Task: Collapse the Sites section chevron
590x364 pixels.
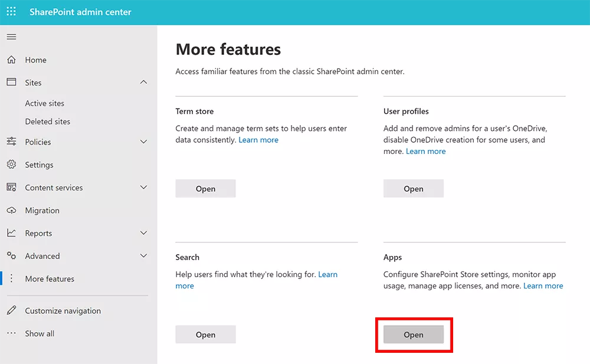Action: [143, 82]
